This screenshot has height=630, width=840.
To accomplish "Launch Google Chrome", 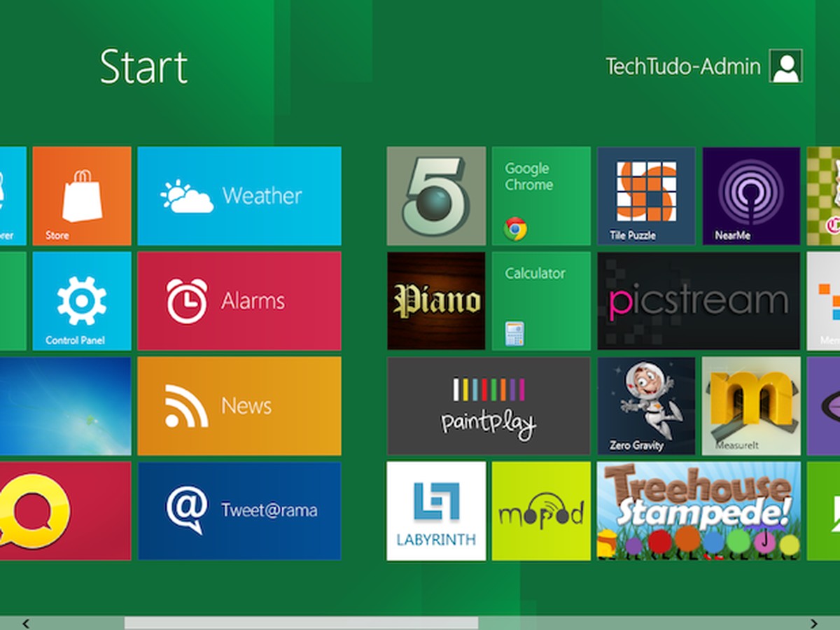I will click(541, 197).
